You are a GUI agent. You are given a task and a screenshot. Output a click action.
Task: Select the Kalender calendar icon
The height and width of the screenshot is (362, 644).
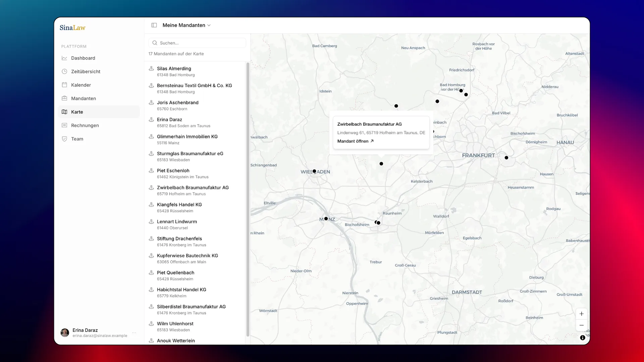pos(64,85)
